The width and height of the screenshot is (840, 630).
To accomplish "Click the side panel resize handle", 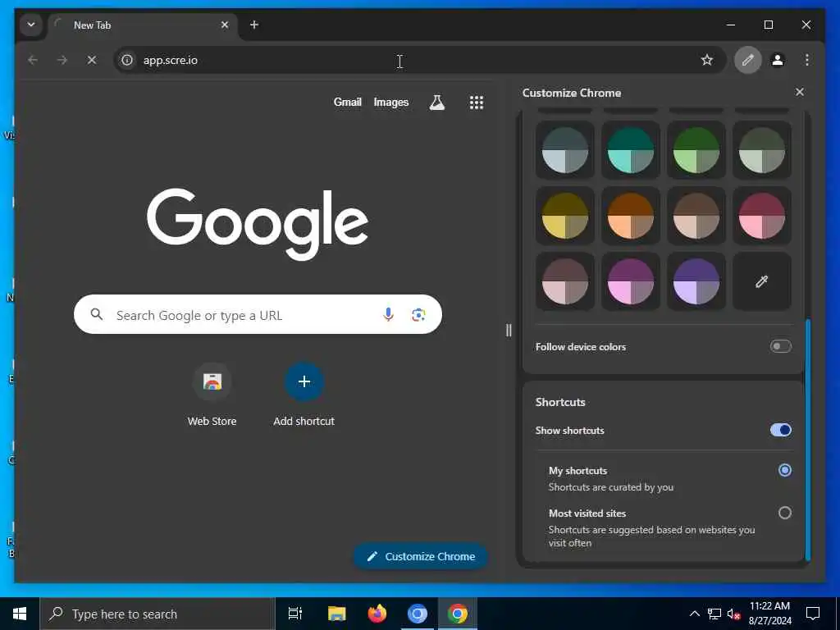I will coord(509,330).
